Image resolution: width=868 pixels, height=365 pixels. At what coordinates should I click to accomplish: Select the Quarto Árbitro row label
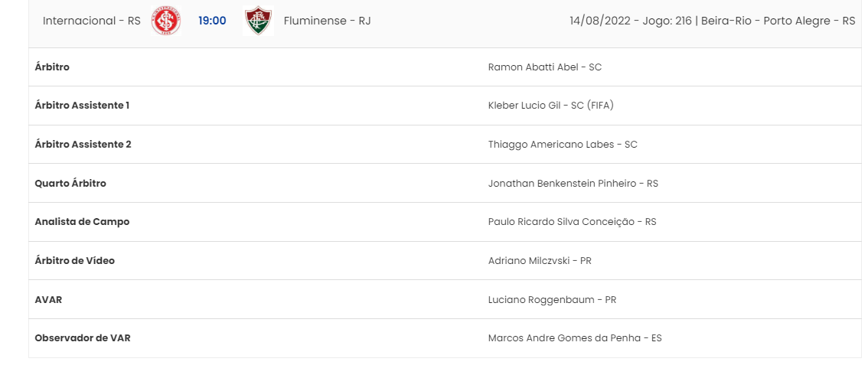70,183
